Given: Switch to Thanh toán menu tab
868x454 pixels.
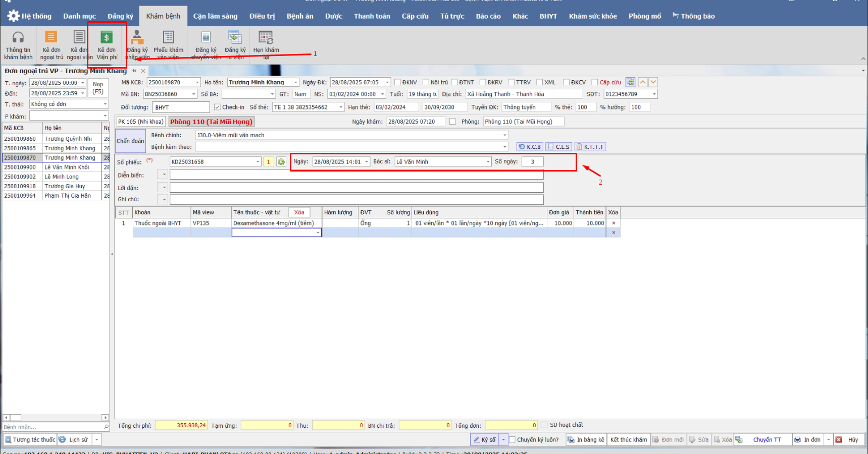Looking at the screenshot, I should [372, 16].
